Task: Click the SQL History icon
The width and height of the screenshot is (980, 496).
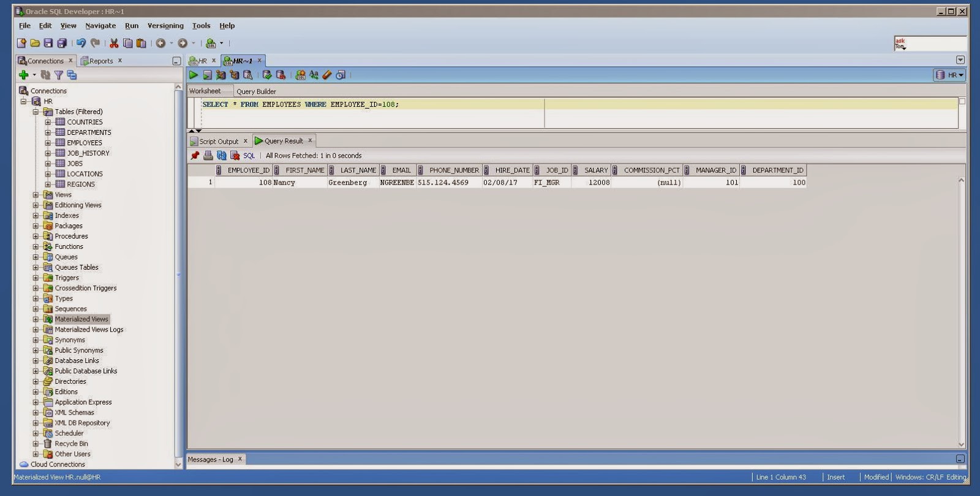Action: pyautogui.click(x=341, y=75)
